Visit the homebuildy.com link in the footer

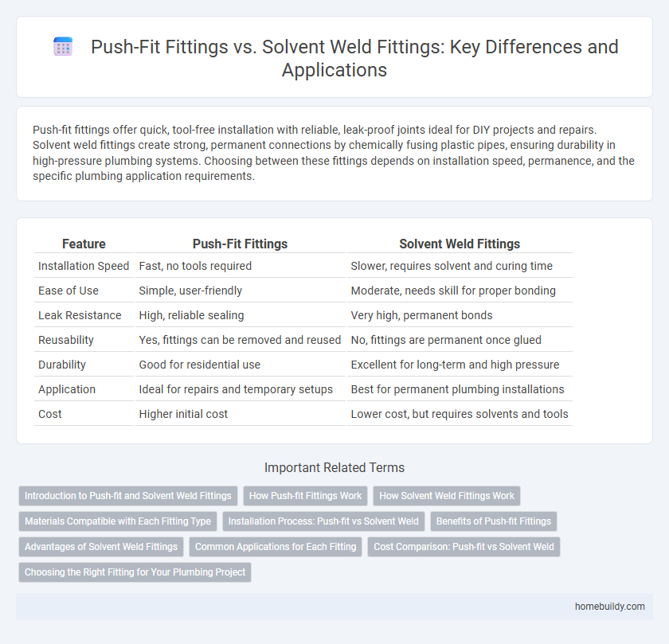coord(609,606)
